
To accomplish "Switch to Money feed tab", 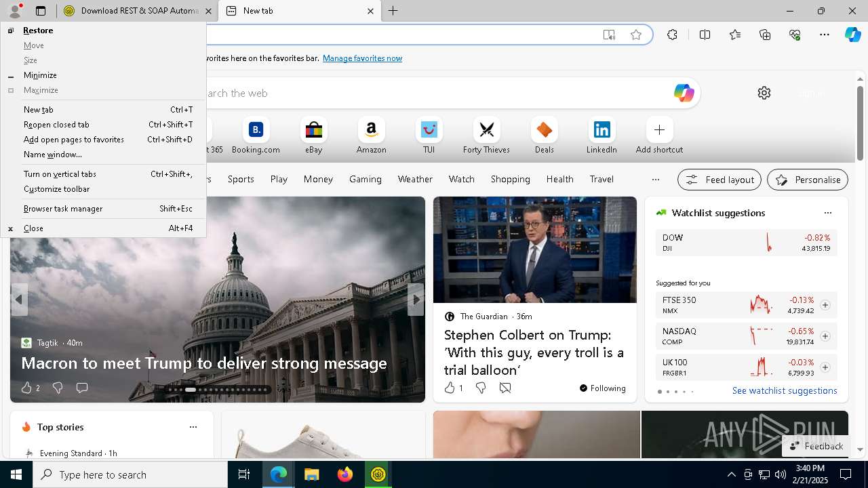I will (x=318, y=179).
